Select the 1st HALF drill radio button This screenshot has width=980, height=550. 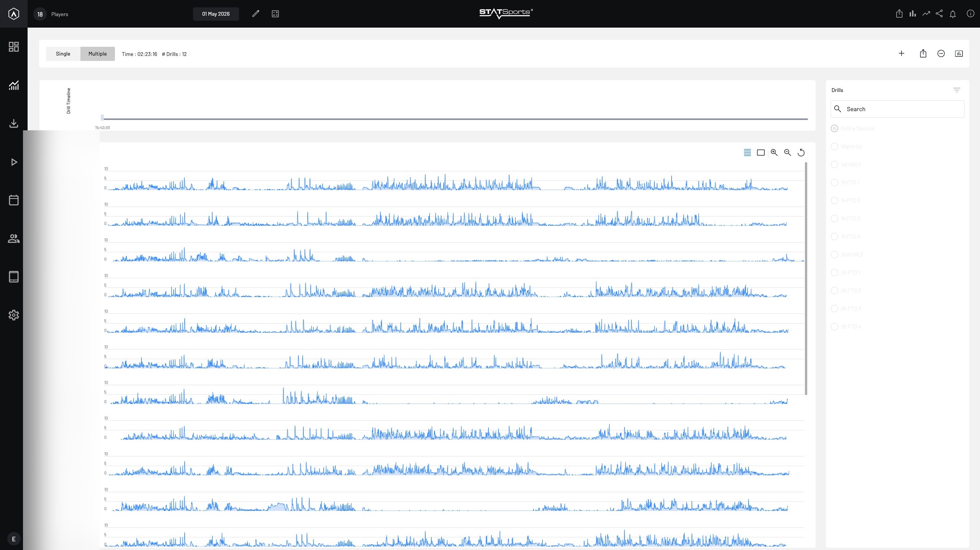(x=834, y=164)
